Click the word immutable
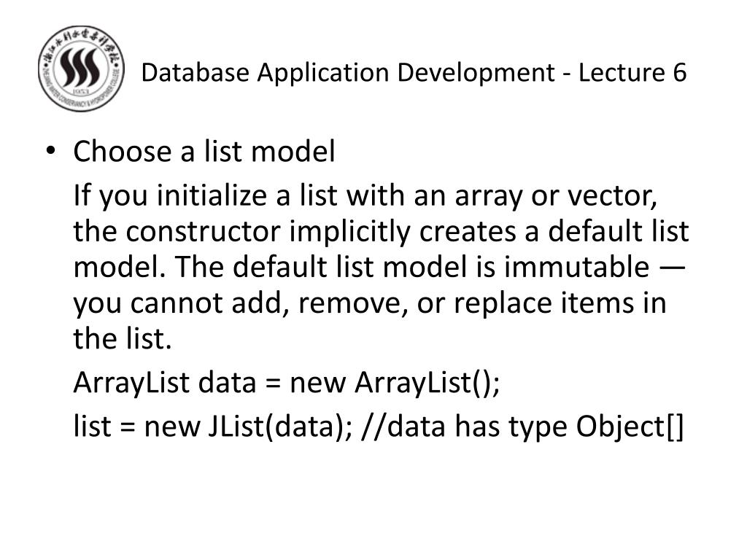Viewport: 747px width, 560px height. 576,267
